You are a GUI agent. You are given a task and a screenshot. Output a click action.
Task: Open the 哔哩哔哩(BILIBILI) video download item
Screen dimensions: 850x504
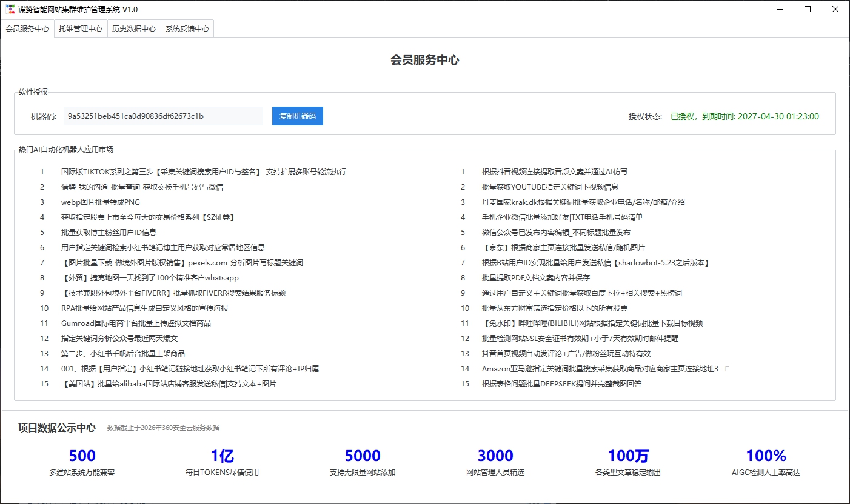[x=592, y=323]
